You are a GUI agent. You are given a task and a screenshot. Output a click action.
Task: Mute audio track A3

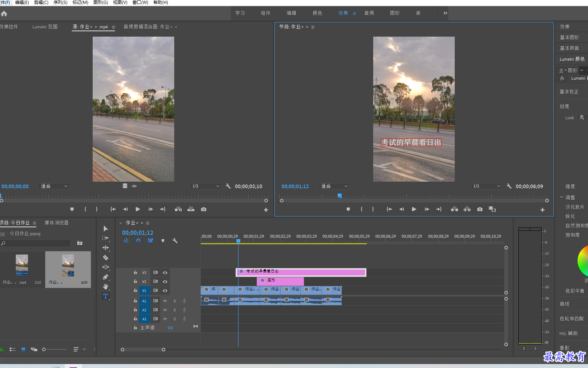tap(165, 319)
